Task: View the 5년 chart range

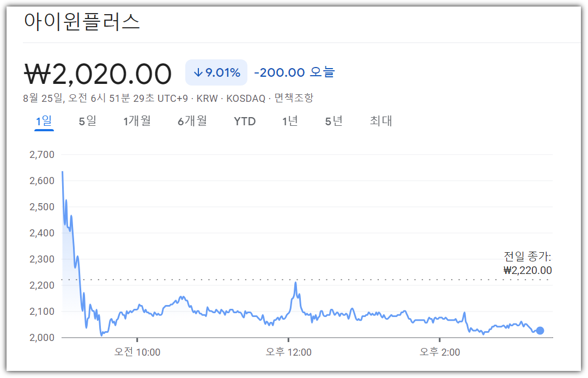Action: pos(334,121)
